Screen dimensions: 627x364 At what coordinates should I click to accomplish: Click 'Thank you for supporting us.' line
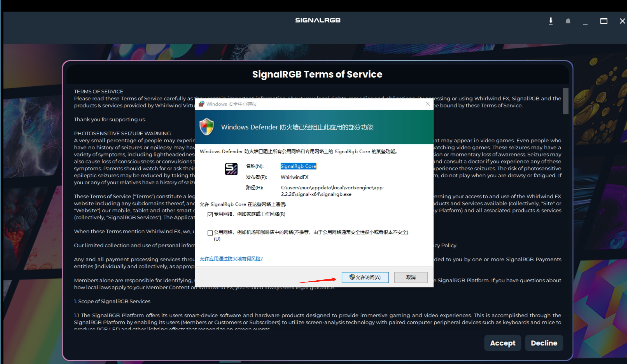tap(110, 120)
